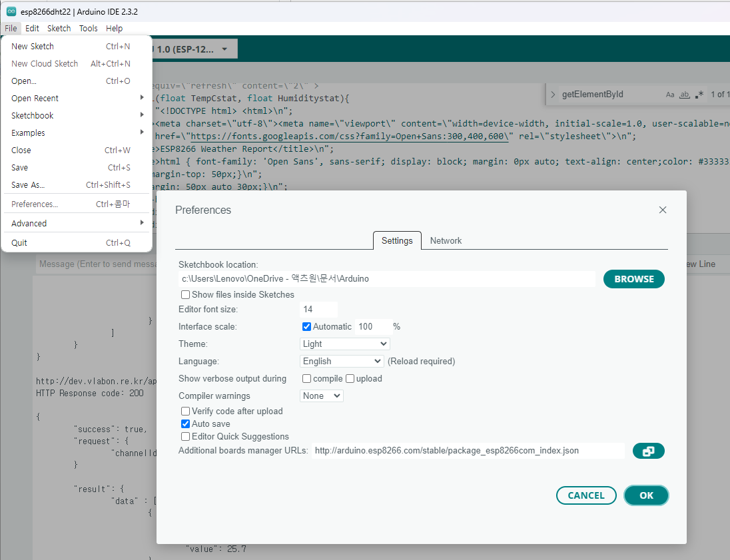This screenshot has width=730, height=560.
Task: Choose New Sketch from File menu
Action: pos(77,46)
